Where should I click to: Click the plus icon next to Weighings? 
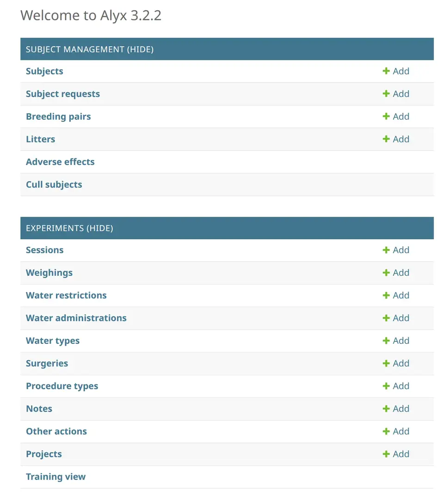pos(386,273)
